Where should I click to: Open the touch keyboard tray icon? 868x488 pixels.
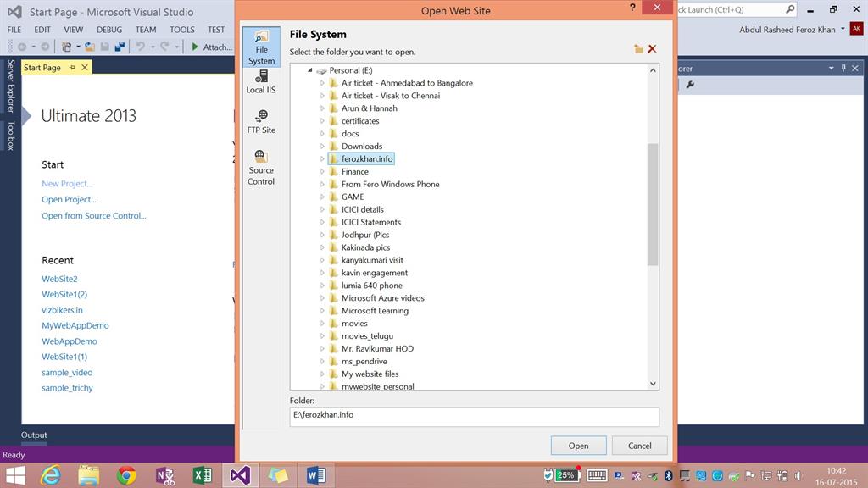tap(597, 475)
